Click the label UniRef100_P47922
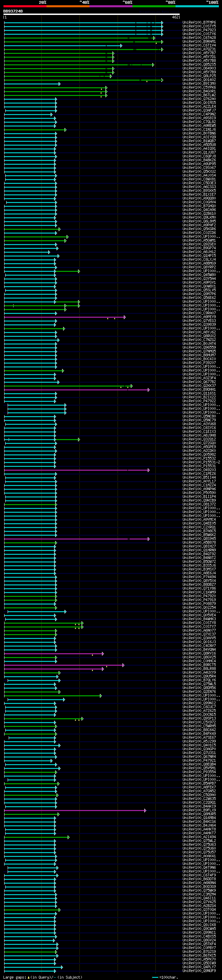The width and height of the screenshot is (222, 980). pyautogui.click(x=199, y=401)
